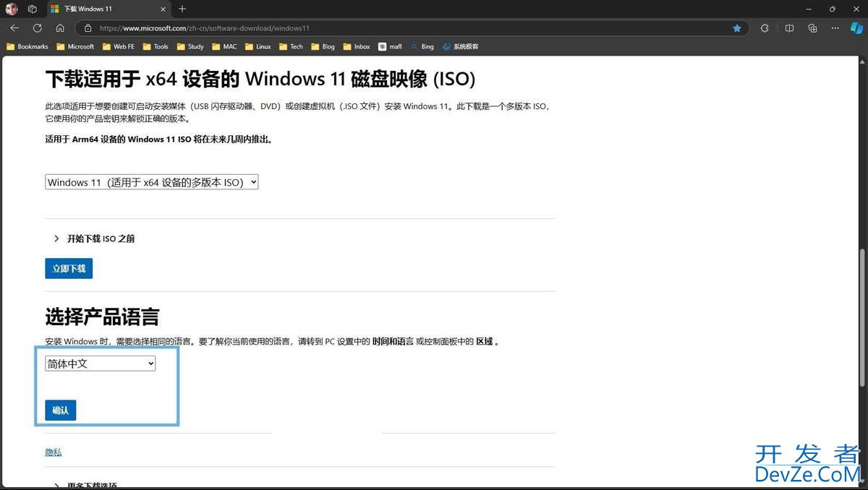
Task: Refresh the page
Action: [37, 28]
